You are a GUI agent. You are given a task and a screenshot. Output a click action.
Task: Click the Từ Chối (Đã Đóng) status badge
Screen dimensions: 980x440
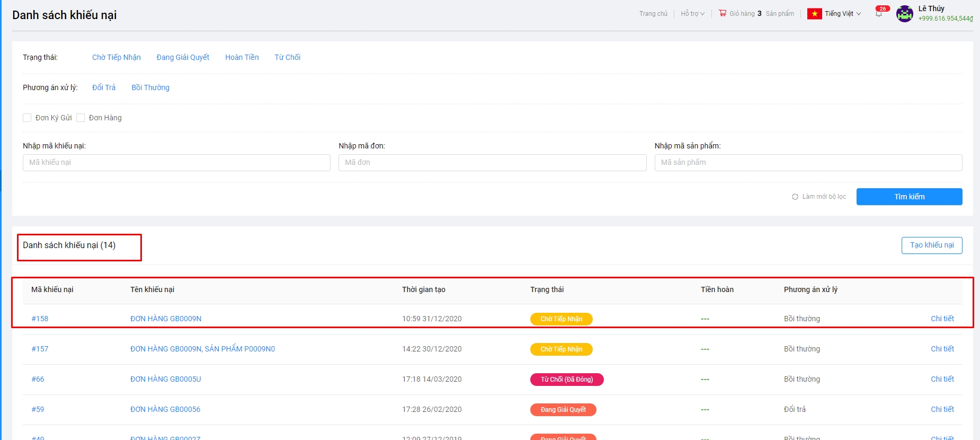pyautogui.click(x=566, y=380)
